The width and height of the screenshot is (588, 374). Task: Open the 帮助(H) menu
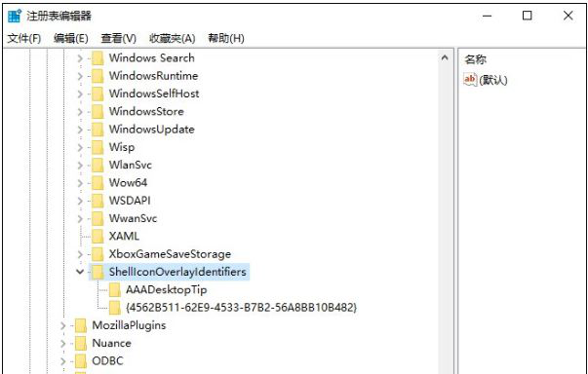pos(226,38)
